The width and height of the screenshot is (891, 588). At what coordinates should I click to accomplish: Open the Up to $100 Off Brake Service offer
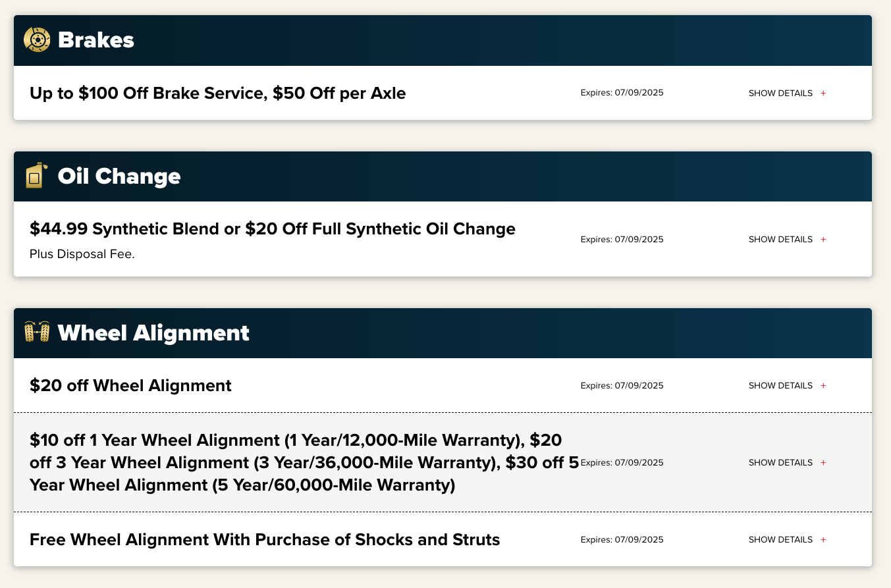[217, 94]
